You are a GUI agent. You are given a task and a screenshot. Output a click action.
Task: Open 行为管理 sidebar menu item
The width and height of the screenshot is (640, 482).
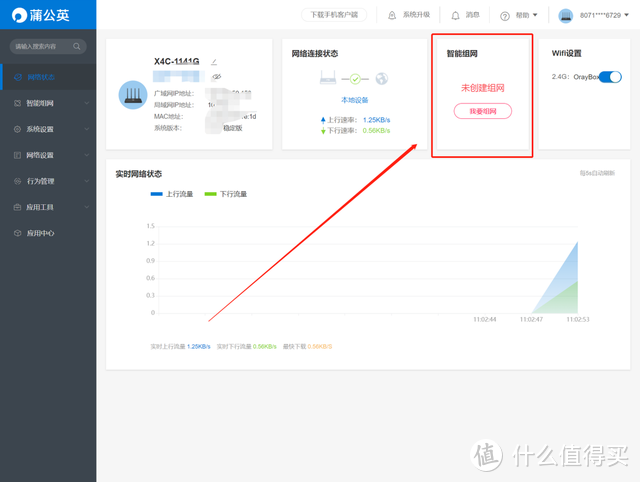point(48,181)
